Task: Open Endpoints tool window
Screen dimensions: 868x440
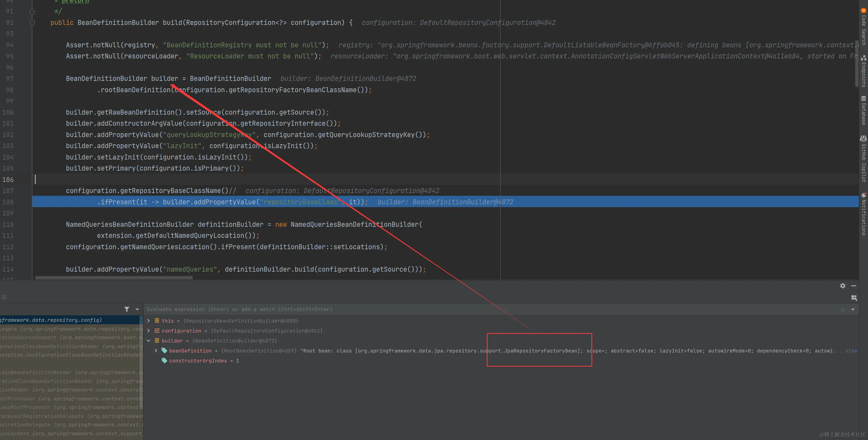Action: (864, 71)
